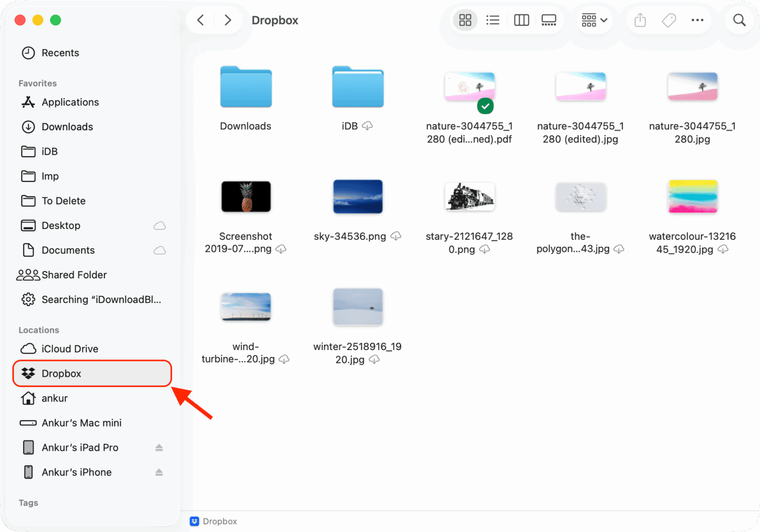The image size is (760, 532).
Task: Click the search magnifier icon
Action: click(x=739, y=20)
